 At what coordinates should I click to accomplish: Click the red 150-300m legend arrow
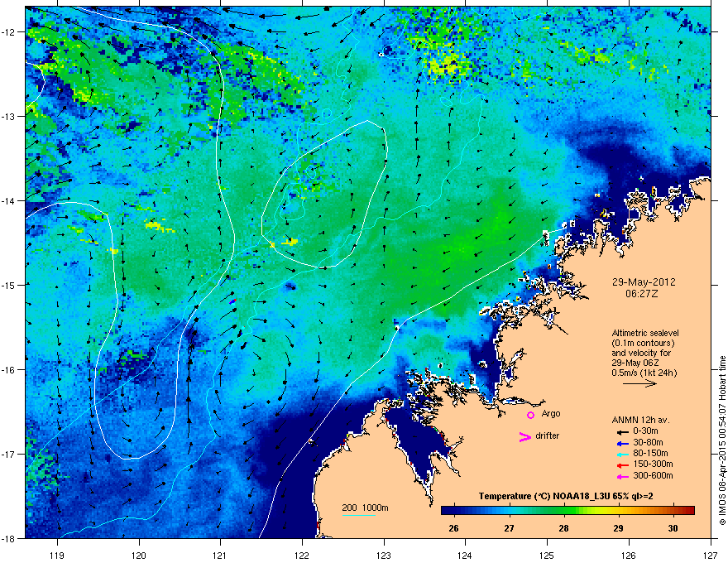pyautogui.click(x=623, y=465)
